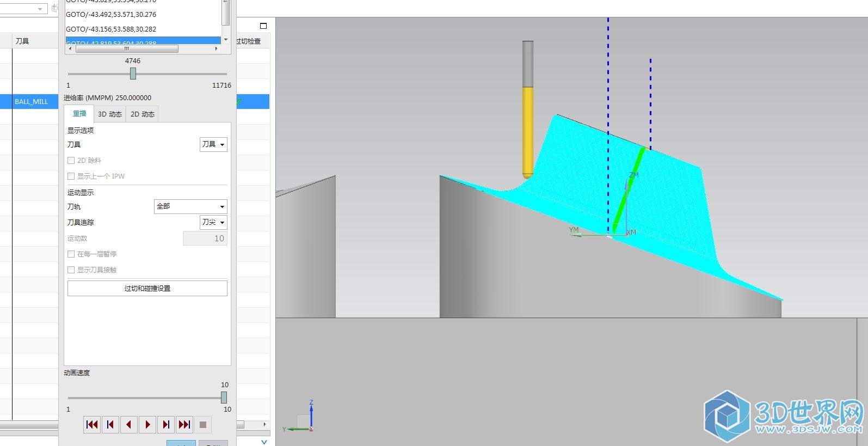Expand the 刀轨 dropdown showing 全部
The image size is (868, 446).
(x=190, y=206)
